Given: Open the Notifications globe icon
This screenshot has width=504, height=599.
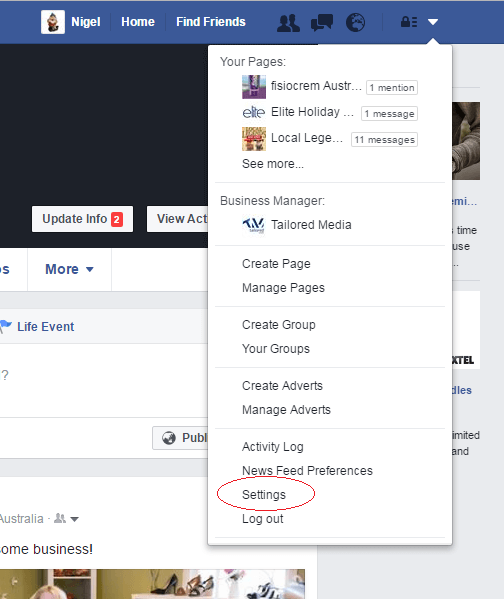Looking at the screenshot, I should [355, 23].
